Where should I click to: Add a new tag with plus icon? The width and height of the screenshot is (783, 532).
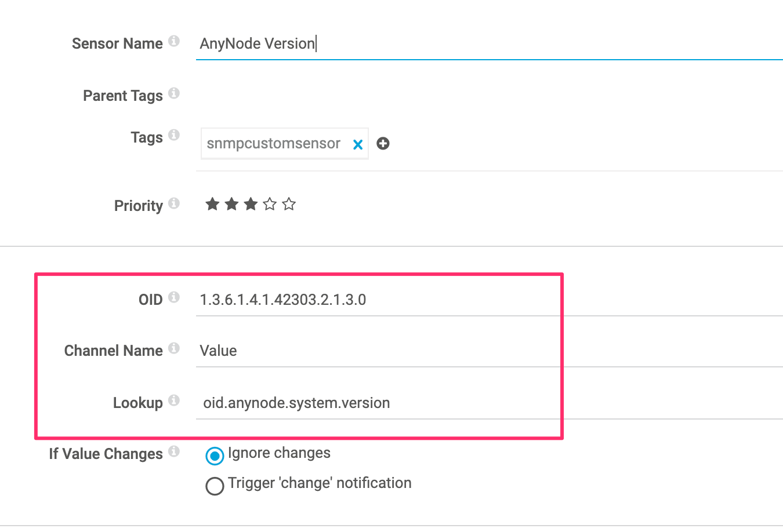(383, 144)
